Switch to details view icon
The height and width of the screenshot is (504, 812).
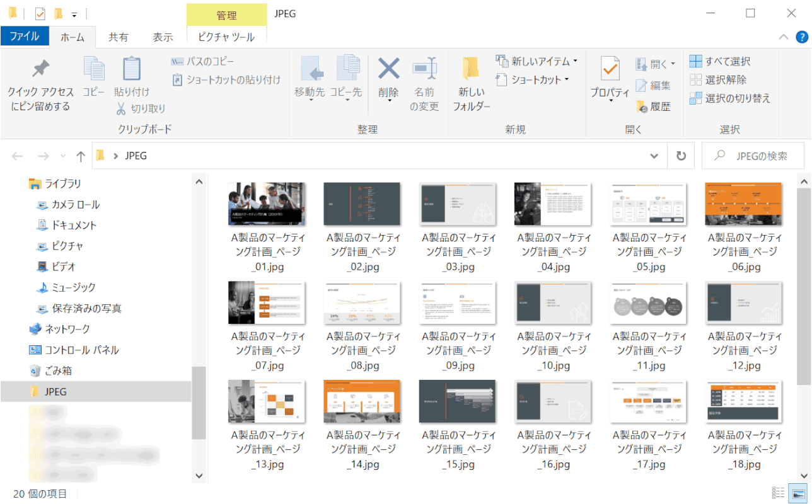779,493
